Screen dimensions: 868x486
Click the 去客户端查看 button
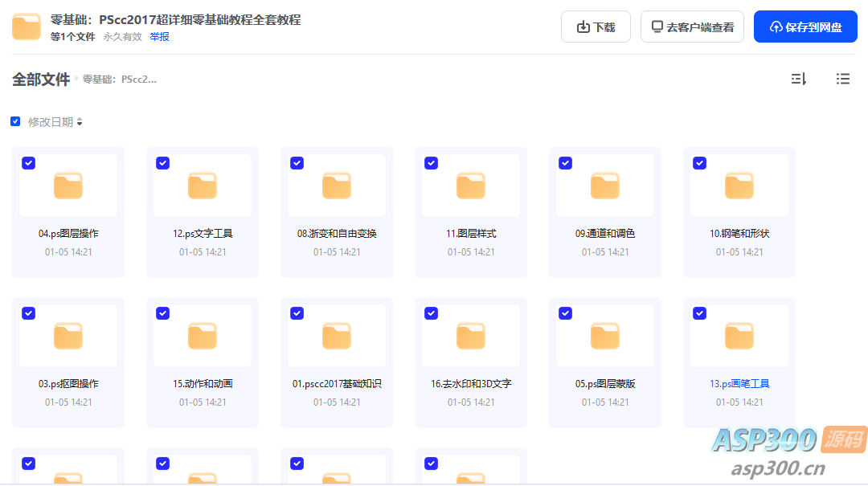[692, 27]
